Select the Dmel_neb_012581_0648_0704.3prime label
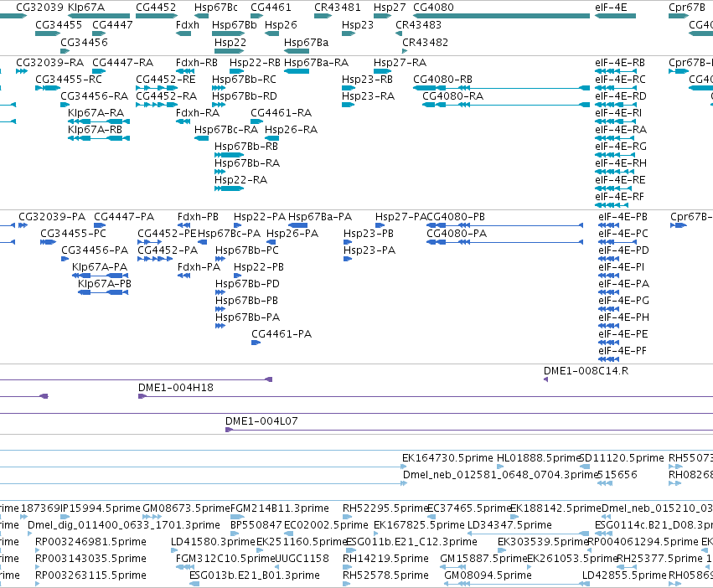This screenshot has height=588, width=713. coord(499,474)
